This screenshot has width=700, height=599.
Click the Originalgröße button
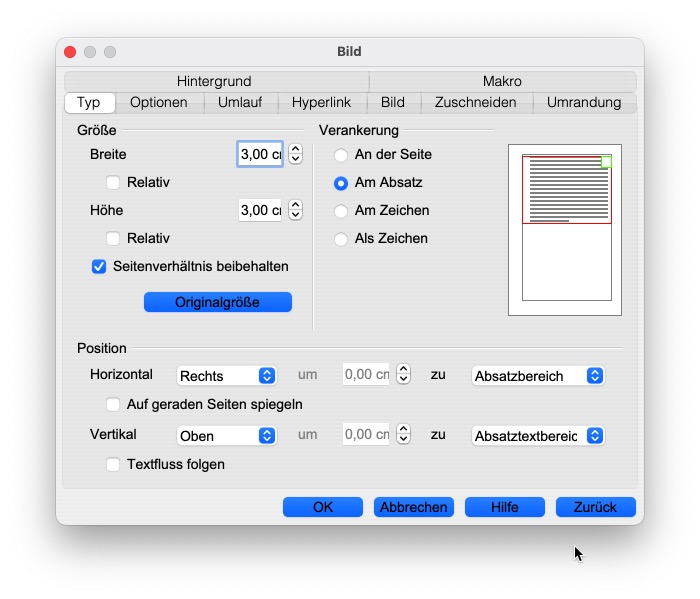pyautogui.click(x=218, y=302)
